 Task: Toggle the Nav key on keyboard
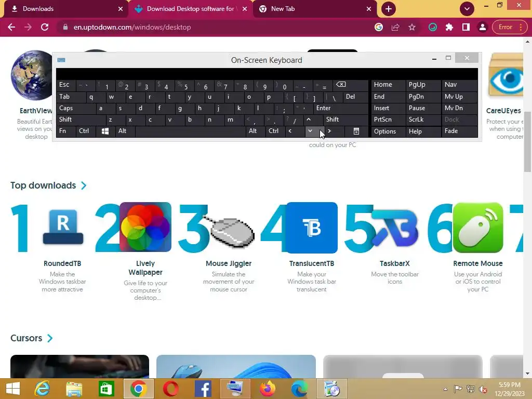[x=459, y=85]
